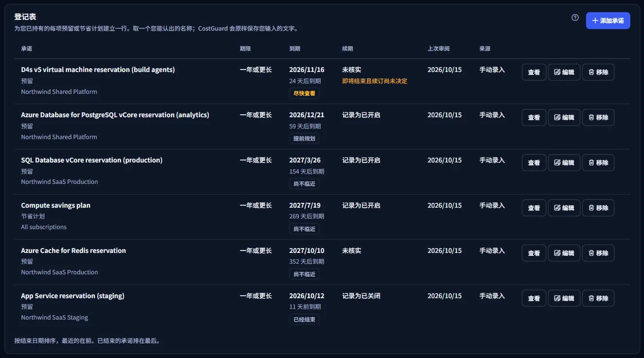This screenshot has height=358, width=644.
Task: Select the expiry date 2027/10/10
Action: coord(307,251)
